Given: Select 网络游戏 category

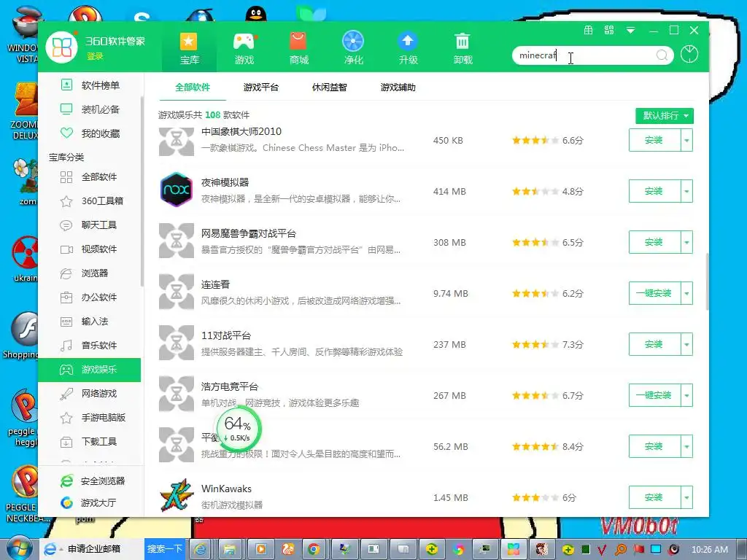Looking at the screenshot, I should 90,393.
